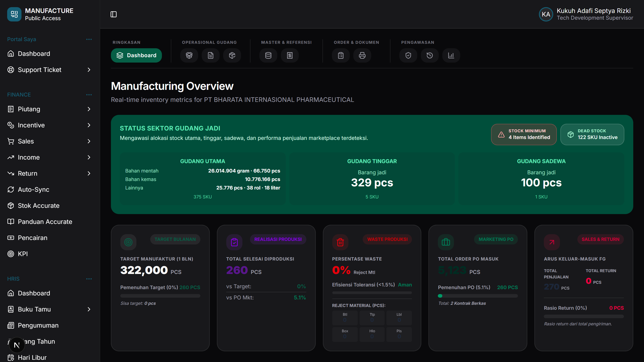This screenshot has width=644, height=362.
Task: Open the Hari Libur menu item
Action: pyautogui.click(x=50, y=357)
